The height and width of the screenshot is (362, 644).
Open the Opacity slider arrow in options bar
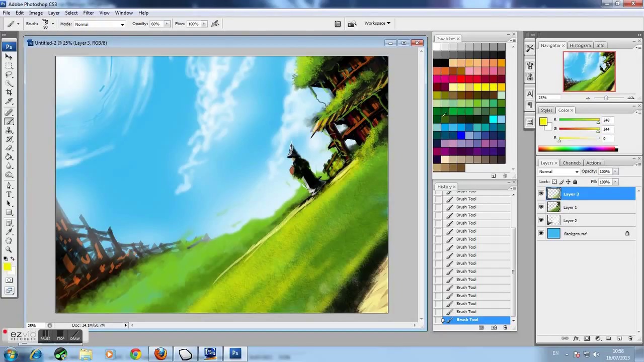[167, 24]
